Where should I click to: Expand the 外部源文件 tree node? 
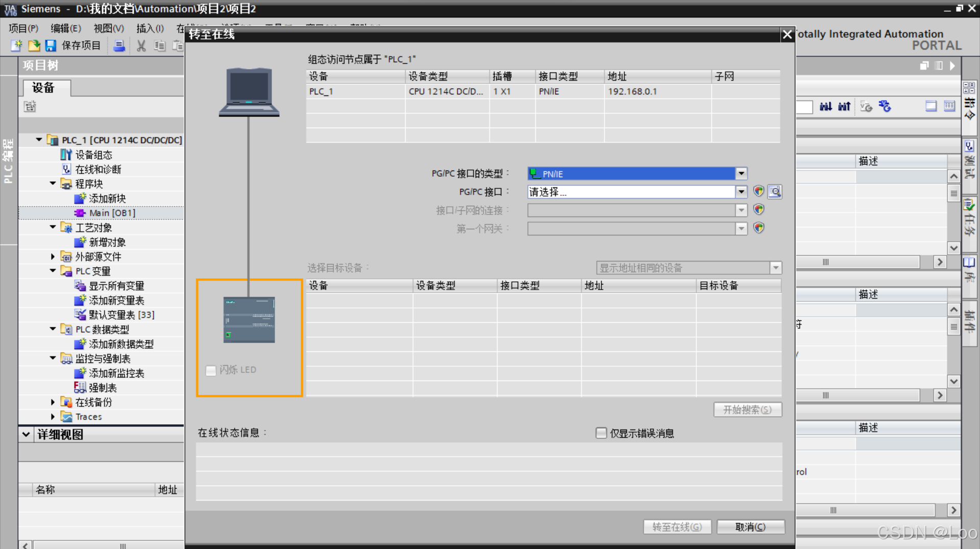click(x=53, y=256)
